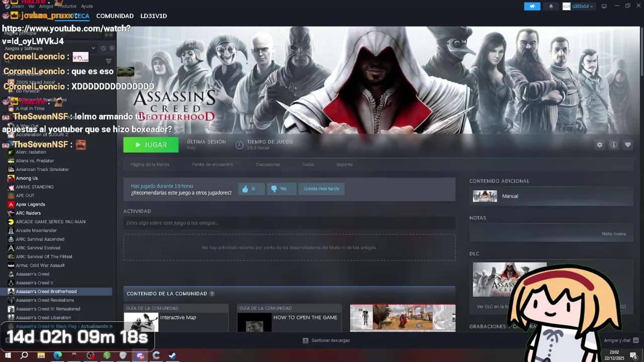Show help for Contenido de la comunidad

click(x=212, y=294)
